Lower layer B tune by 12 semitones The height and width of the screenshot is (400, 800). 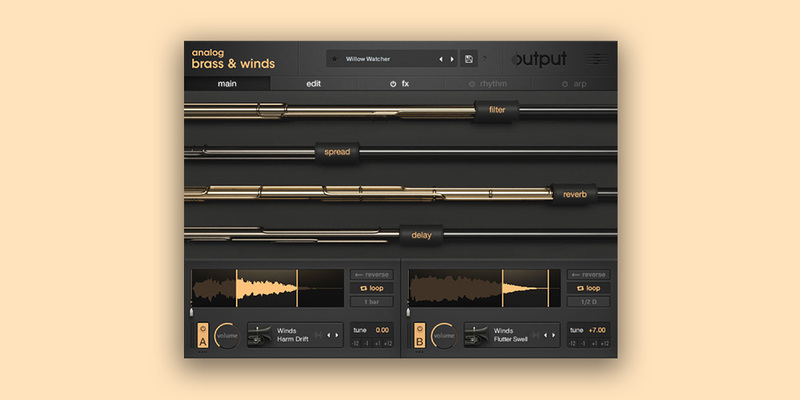click(x=572, y=343)
